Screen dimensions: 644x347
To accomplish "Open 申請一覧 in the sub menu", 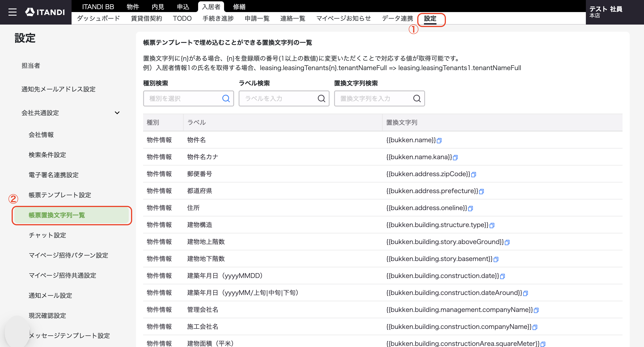I will click(257, 19).
